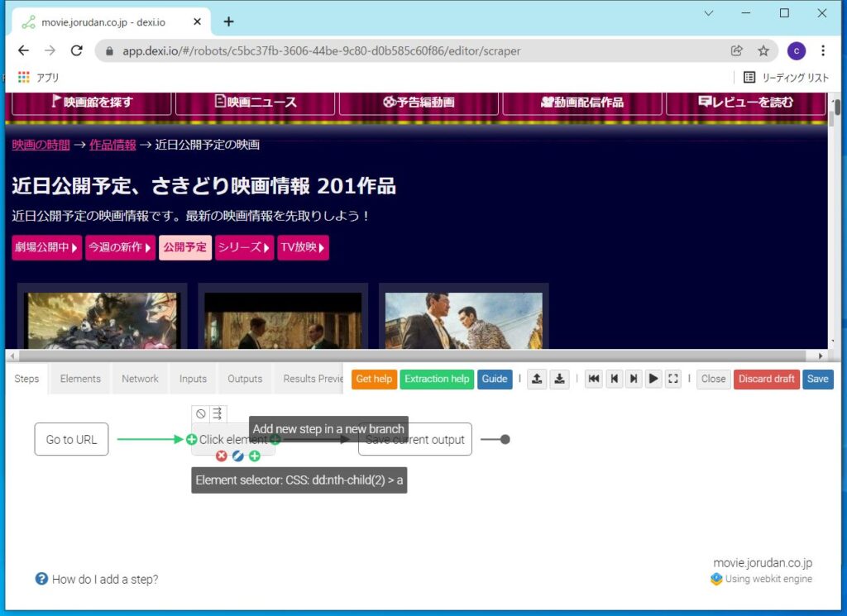Viewport: 847px width, 616px height.
Task: Click the disable step icon above Click element
Action: pos(201,414)
